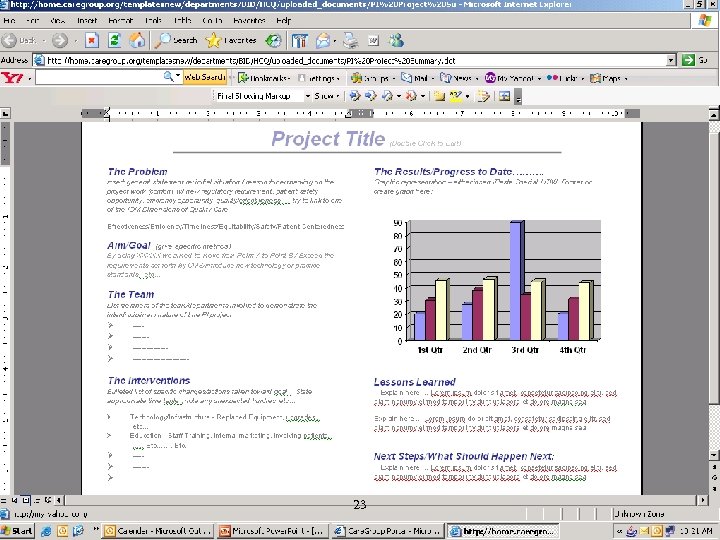This screenshot has height=540, width=720.
Task: Open Flickr toolbar button
Action: pos(565,78)
